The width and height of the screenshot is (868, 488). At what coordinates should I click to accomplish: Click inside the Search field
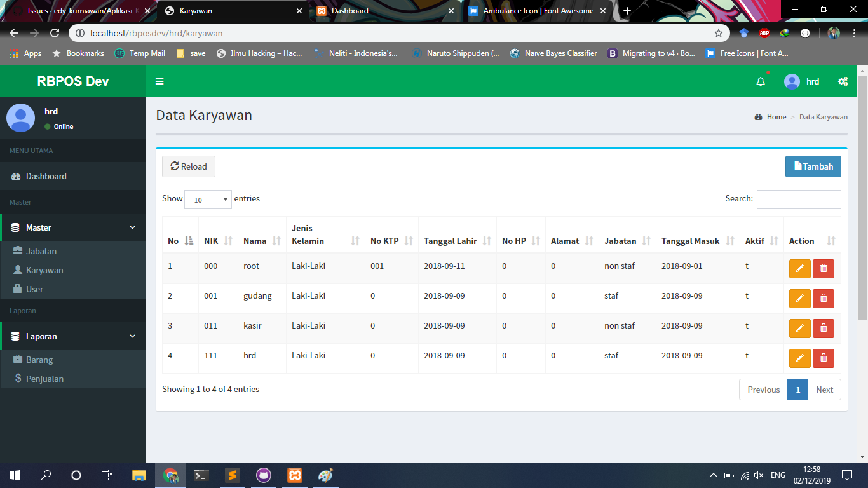[x=799, y=199]
